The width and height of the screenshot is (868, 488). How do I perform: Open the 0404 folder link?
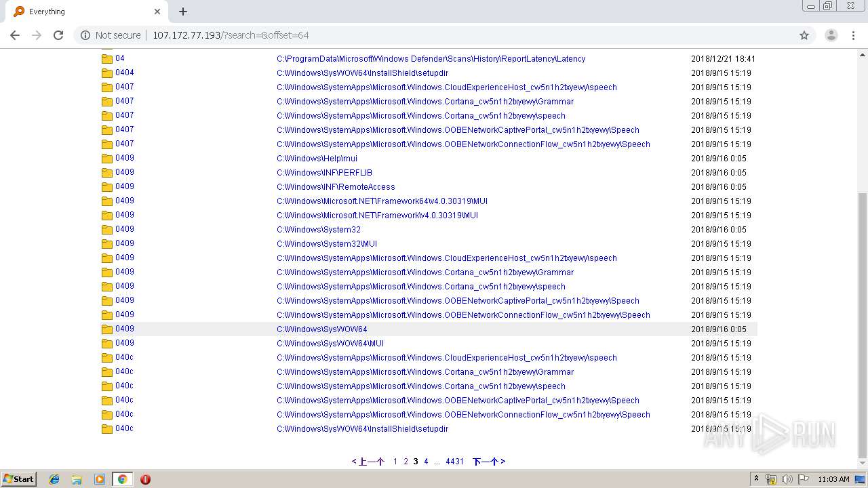pos(125,73)
